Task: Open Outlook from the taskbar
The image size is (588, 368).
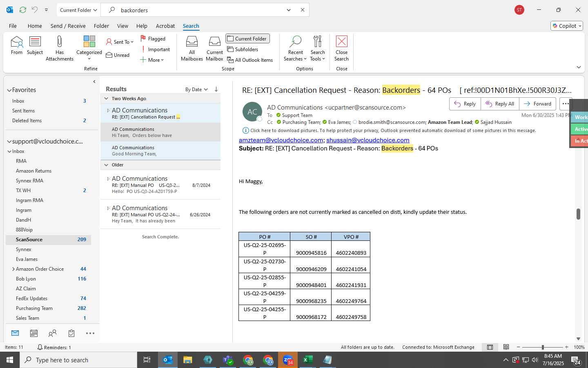Action: (168, 360)
